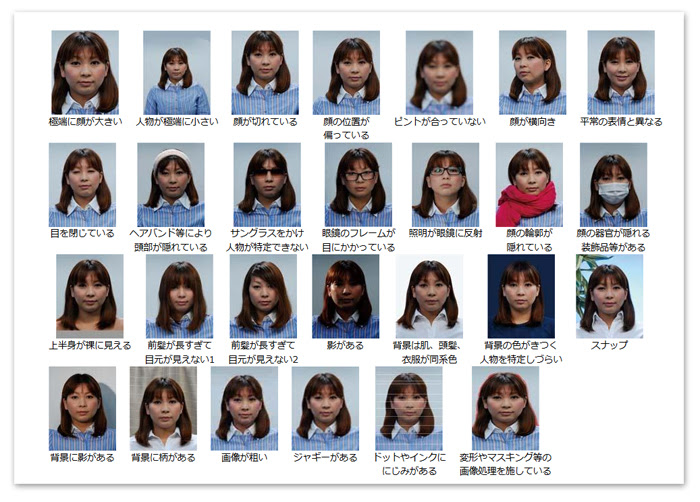The width and height of the screenshot is (700, 502).
Task: Click the caption 眼鏡のフレームが目にかかっている
Action: [x=358, y=240]
